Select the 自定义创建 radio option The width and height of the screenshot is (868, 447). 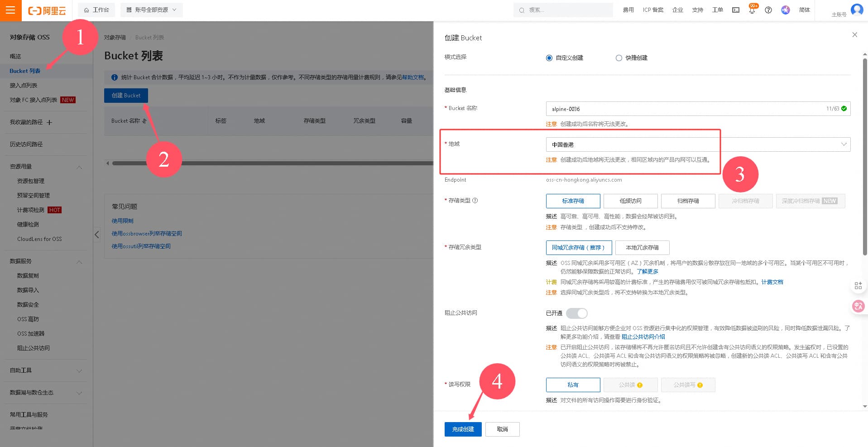[x=549, y=58]
